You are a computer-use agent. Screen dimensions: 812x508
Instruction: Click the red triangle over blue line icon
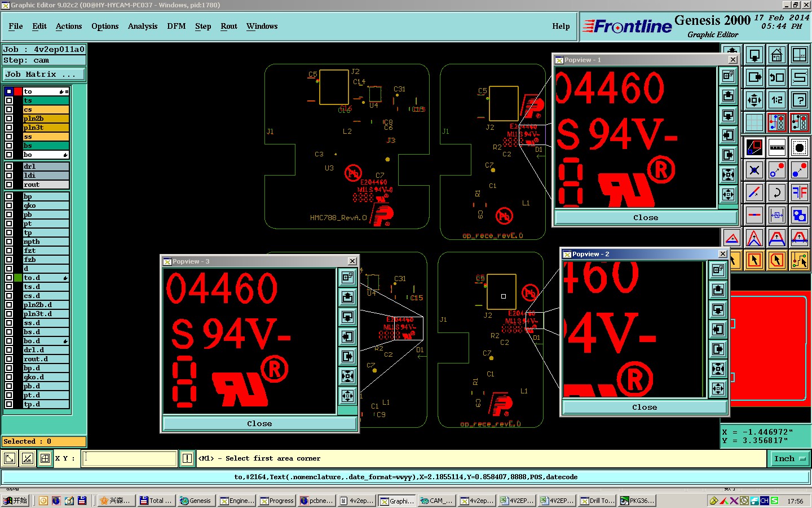(x=732, y=238)
